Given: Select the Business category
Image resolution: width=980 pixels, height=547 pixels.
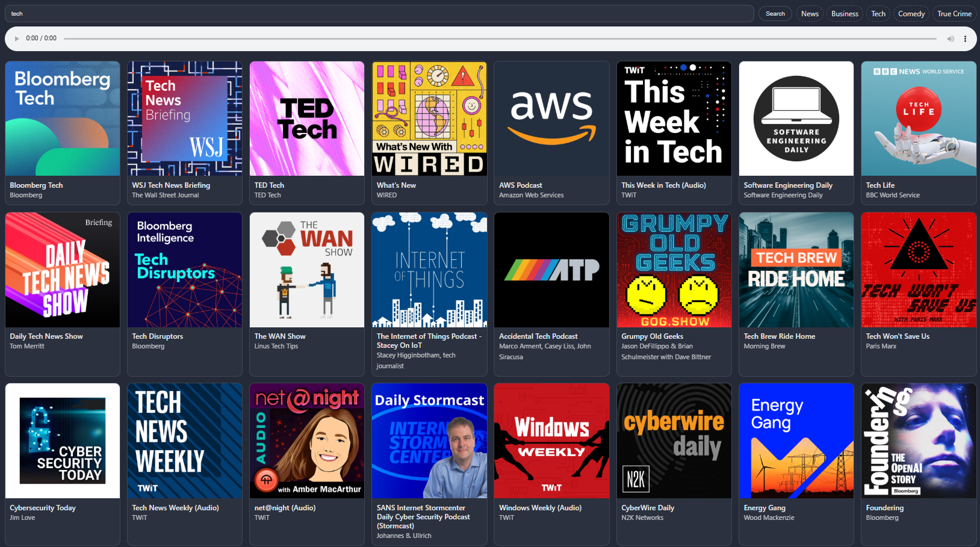Looking at the screenshot, I should [845, 14].
